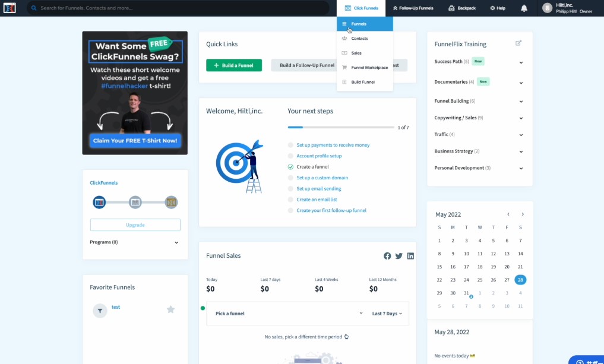Select Funnel Marketplace menu item

click(365, 68)
